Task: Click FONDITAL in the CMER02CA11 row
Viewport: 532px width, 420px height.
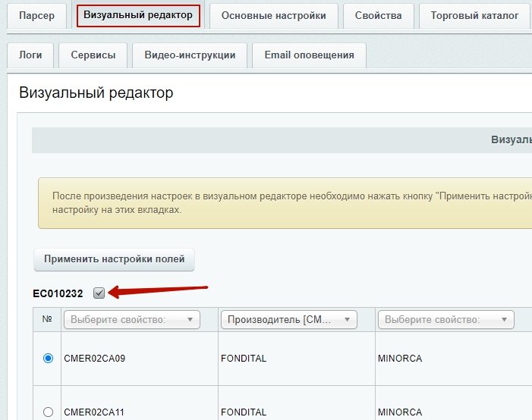Action: click(x=244, y=412)
